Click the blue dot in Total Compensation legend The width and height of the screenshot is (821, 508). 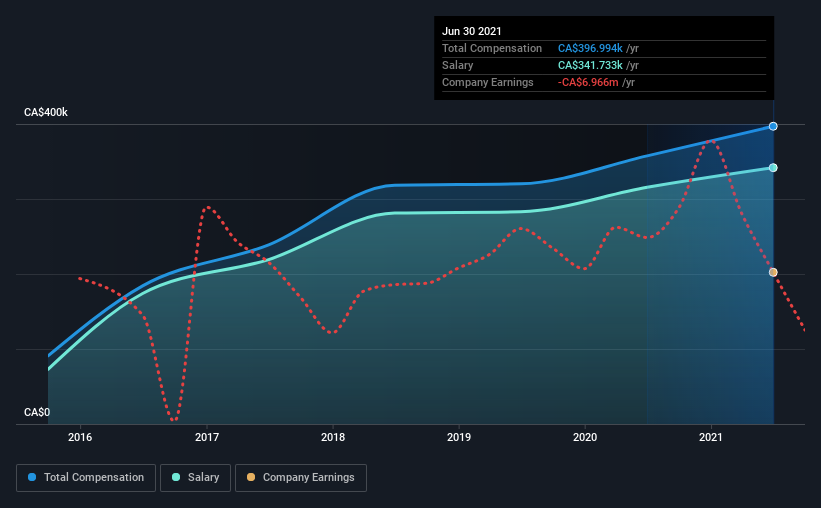pos(32,477)
